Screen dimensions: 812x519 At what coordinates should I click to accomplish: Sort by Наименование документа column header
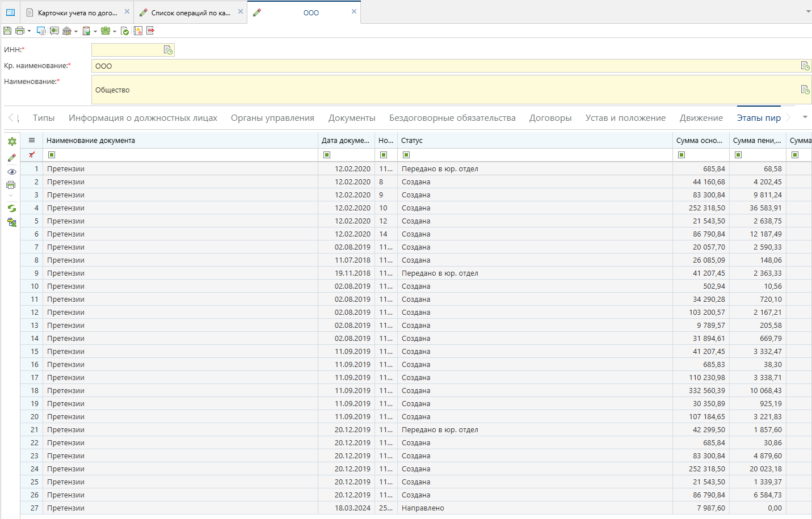(180, 140)
